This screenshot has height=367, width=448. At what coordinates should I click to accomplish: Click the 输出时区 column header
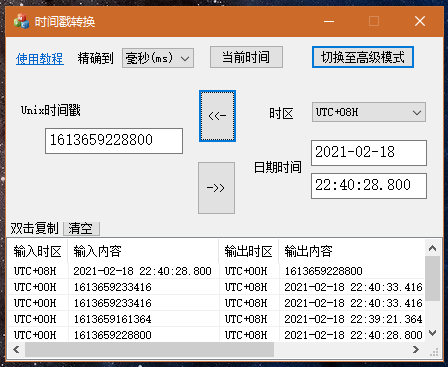point(249,251)
